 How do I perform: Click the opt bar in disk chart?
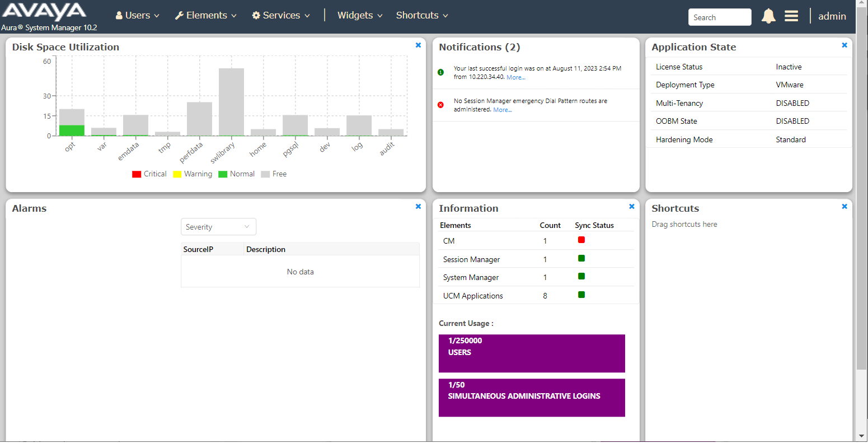[x=72, y=122]
